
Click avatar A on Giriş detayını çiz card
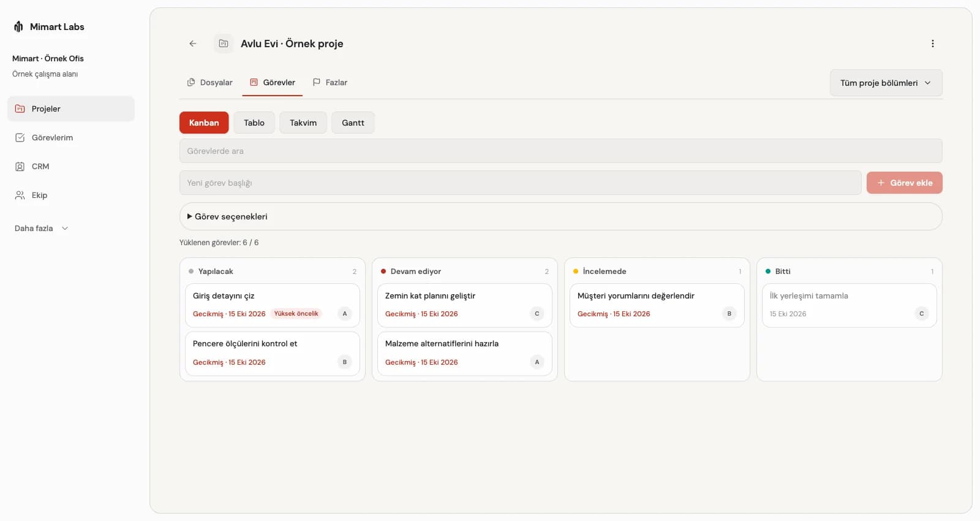coord(345,313)
